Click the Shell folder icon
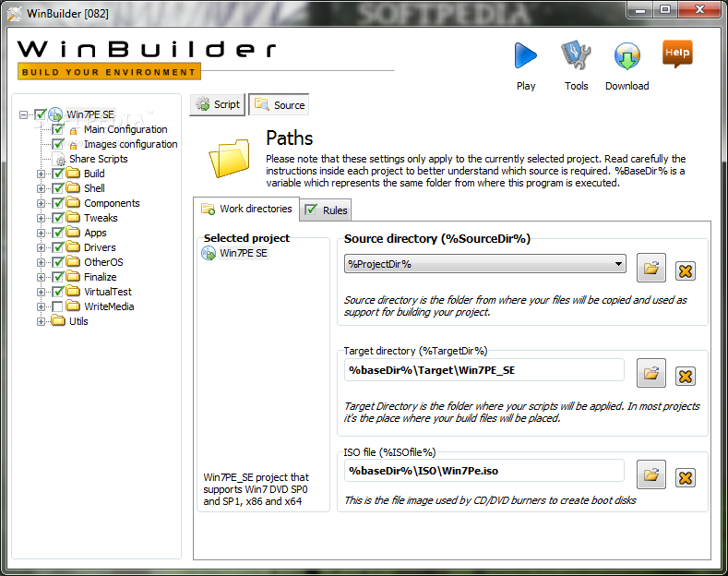The height and width of the screenshot is (576, 728). tap(72, 187)
